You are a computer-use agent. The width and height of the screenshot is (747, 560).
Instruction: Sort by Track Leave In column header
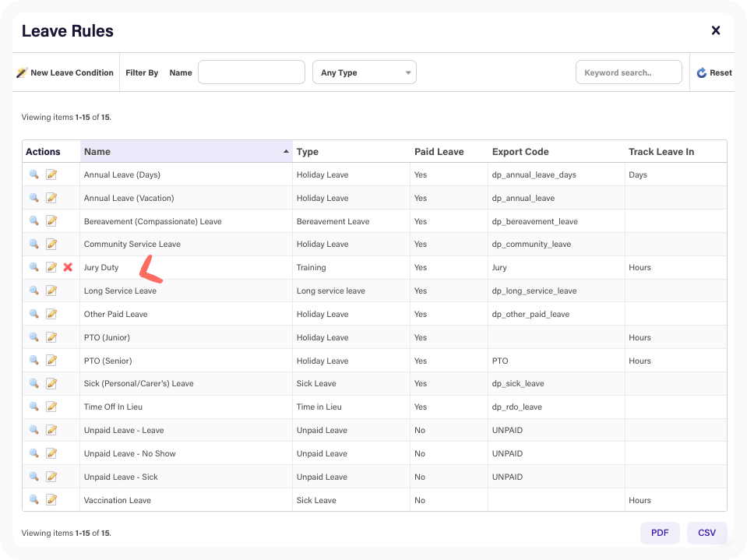[676, 151]
